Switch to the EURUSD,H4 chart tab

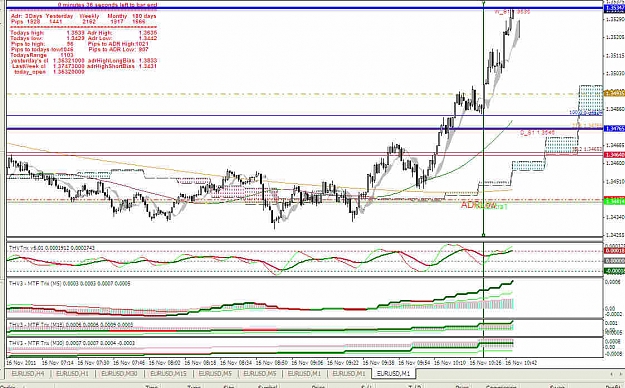pyautogui.click(x=28, y=374)
